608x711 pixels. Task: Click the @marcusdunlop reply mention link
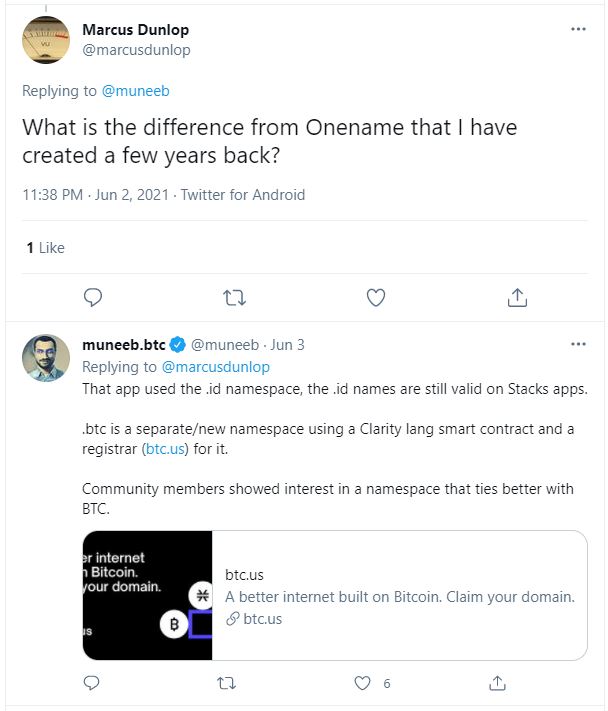coord(216,367)
